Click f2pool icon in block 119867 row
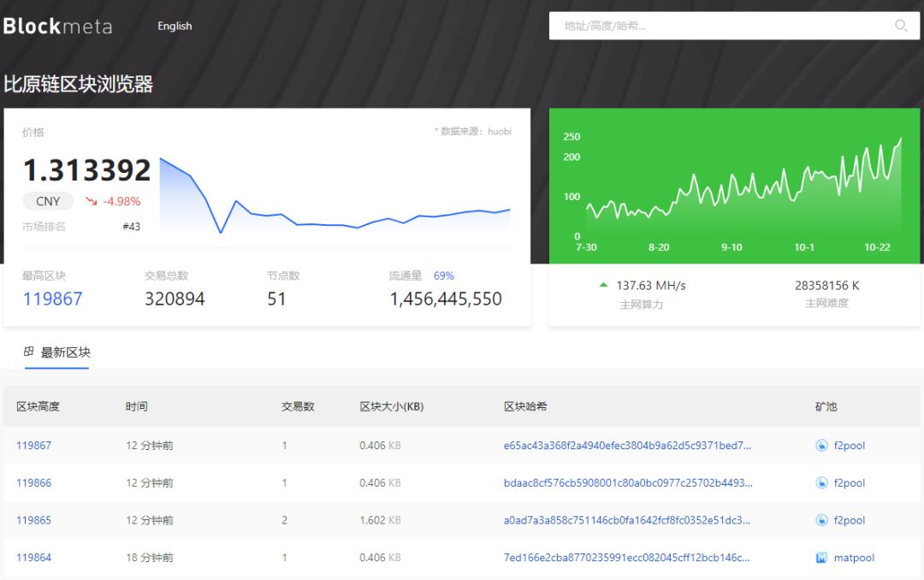Viewport: 924px width, 580px height. click(x=821, y=446)
